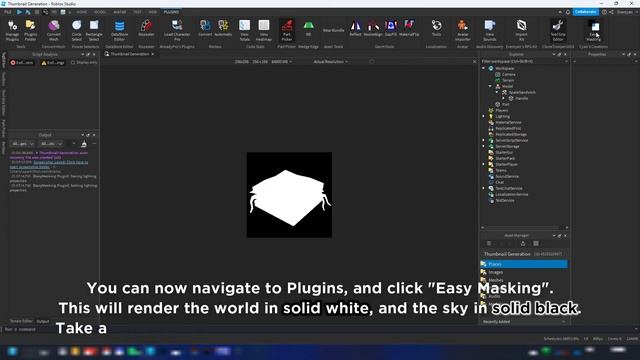The width and height of the screenshot is (640, 360).
Task: Click the screenshot saved link in Output
Action: 60,164
